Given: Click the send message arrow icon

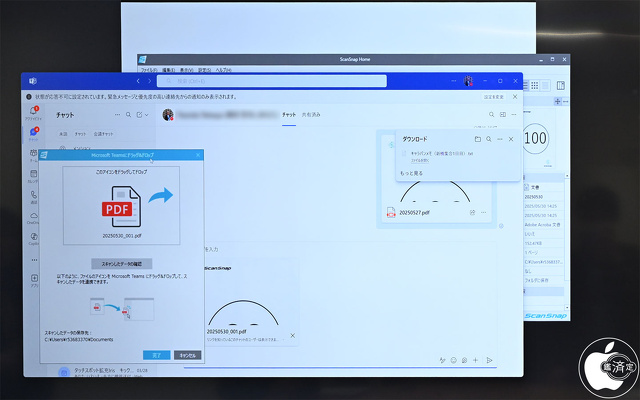Looking at the screenshot, I should tap(490, 360).
